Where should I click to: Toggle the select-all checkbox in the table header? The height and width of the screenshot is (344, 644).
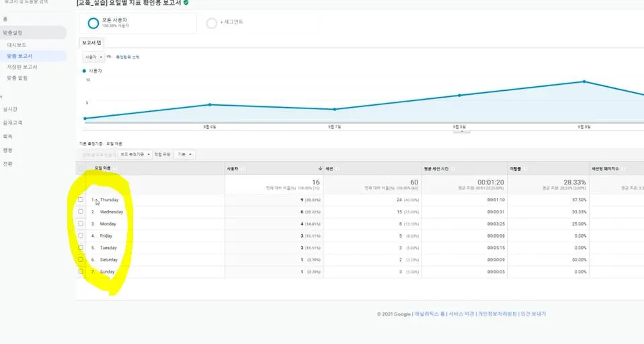tap(81, 168)
